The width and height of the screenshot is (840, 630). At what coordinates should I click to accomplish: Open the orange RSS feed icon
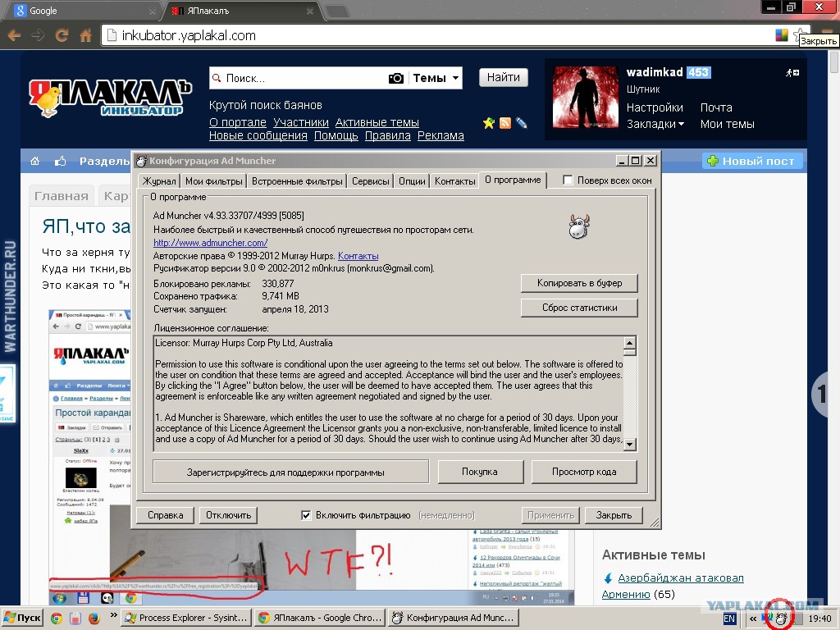(x=505, y=123)
